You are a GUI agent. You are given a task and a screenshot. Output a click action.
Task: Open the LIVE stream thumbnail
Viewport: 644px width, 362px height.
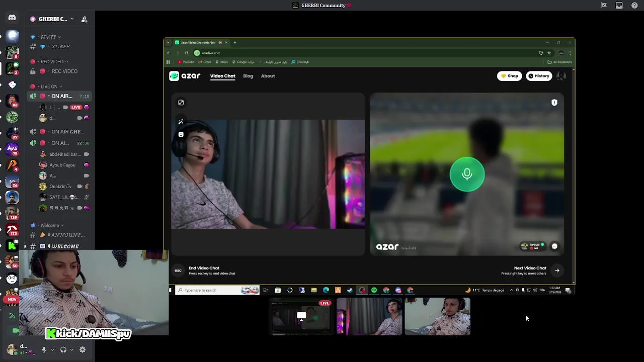coord(301,316)
